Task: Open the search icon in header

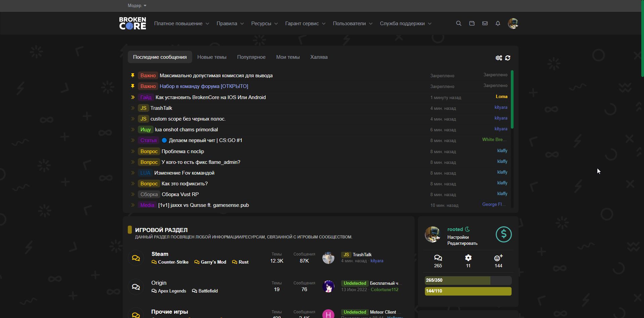Action: coord(459,24)
